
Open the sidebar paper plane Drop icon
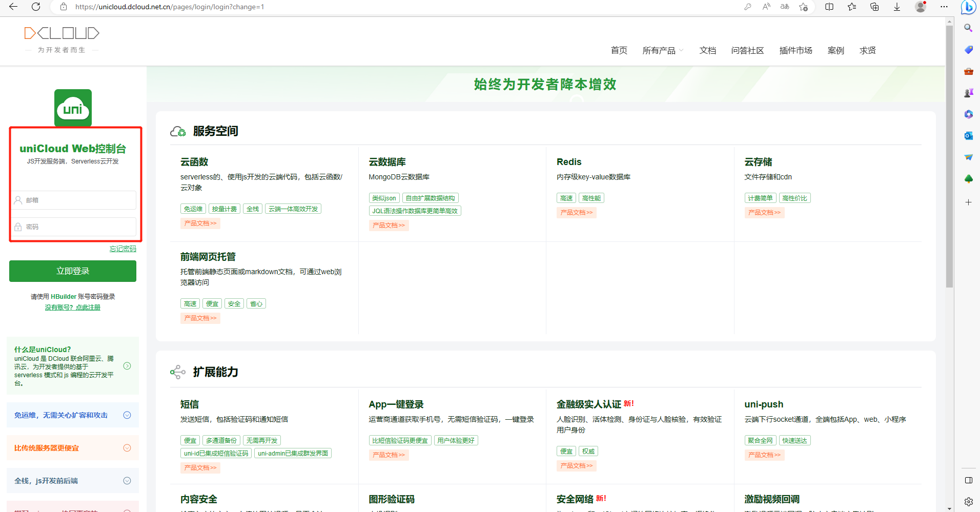(x=968, y=157)
